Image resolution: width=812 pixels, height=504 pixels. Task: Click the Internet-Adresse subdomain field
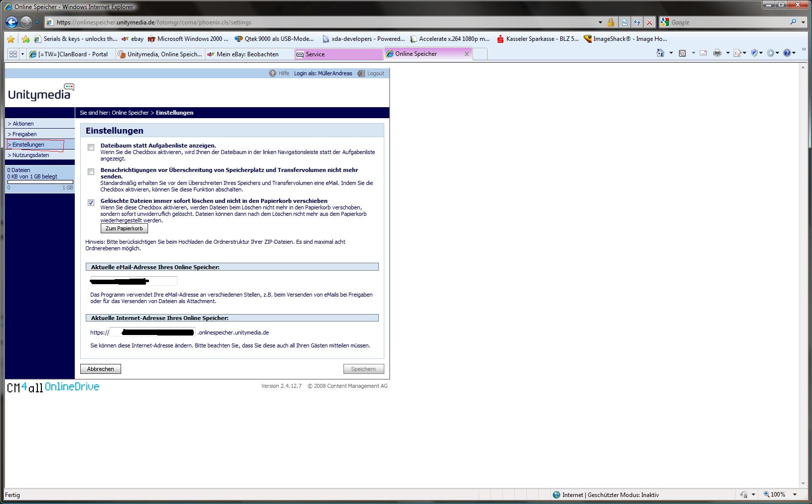coord(153,332)
